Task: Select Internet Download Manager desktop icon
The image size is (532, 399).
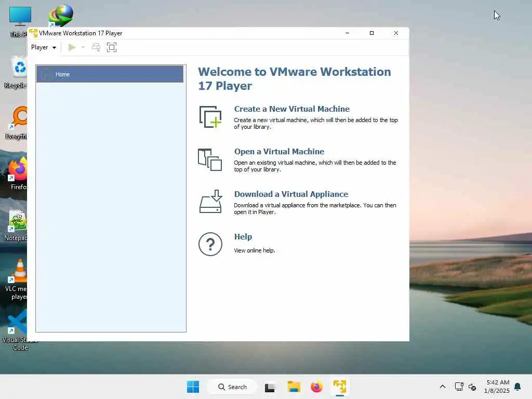Action: [61, 16]
